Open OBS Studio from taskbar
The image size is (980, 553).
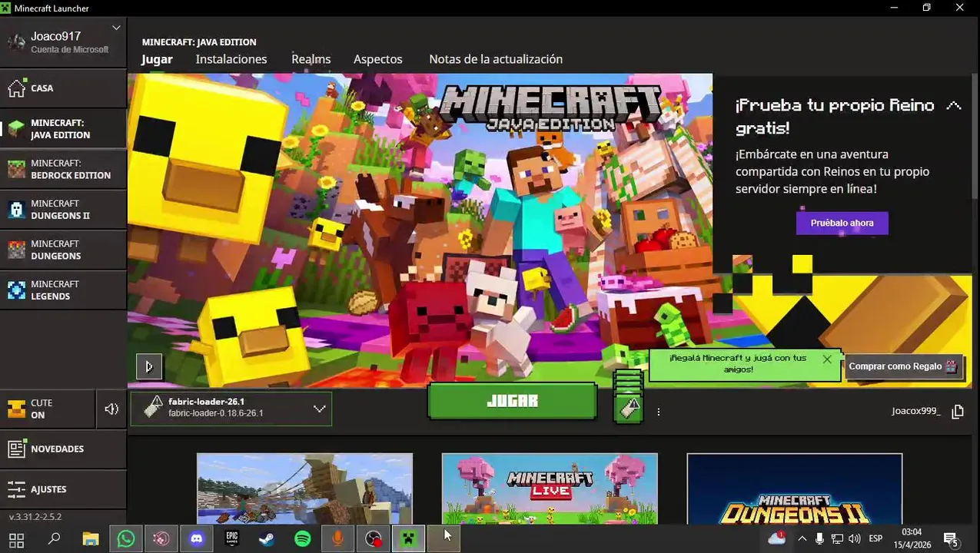[373, 539]
